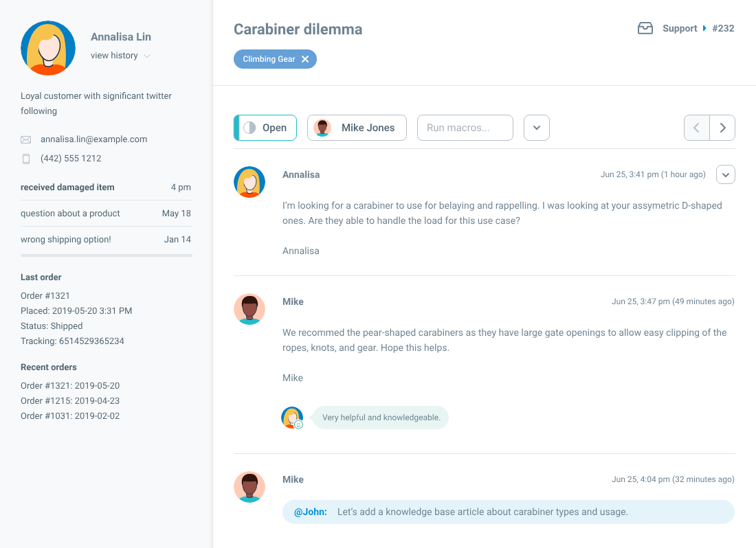Click Mike's avatar beside his 3:47 pm reply
Image resolution: width=756 pixels, height=548 pixels.
click(x=249, y=309)
